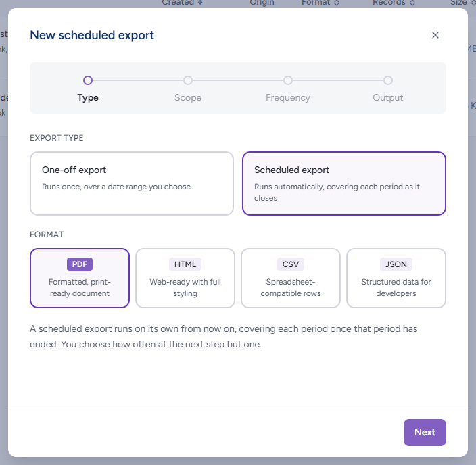
Task: Click the Scope step circle indicator
Action: (188, 80)
